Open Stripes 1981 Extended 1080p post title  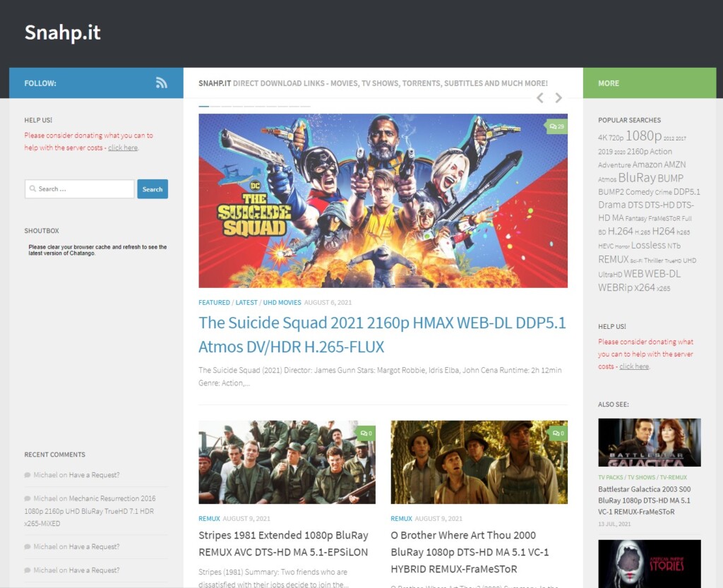(284, 544)
